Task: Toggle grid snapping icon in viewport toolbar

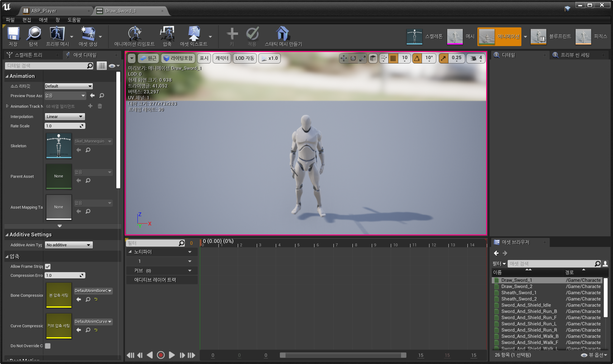Action: click(393, 58)
